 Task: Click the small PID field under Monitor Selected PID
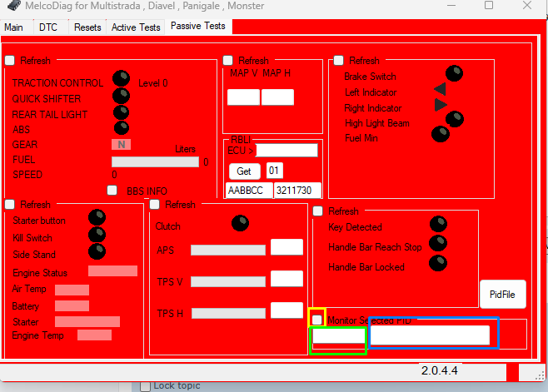tap(339, 336)
